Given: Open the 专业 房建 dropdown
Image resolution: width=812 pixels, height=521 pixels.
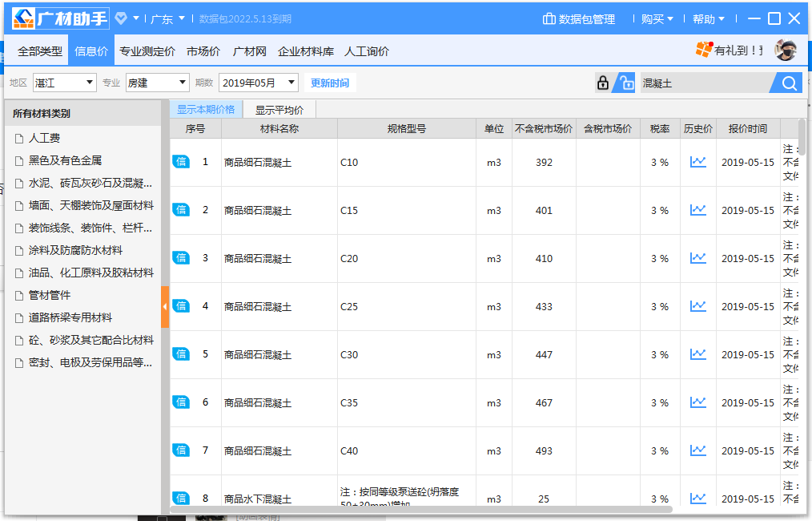Looking at the screenshot, I should (x=158, y=83).
